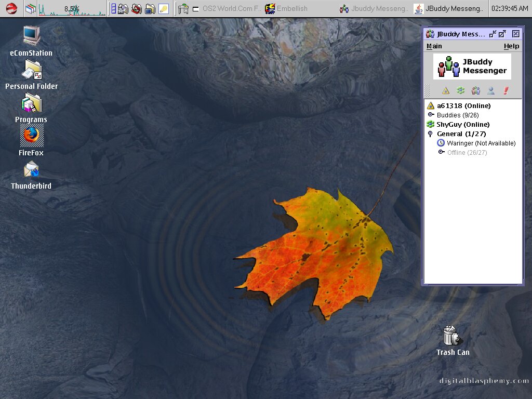Expand the Buddies (9/26) group
The image size is (532, 399).
(x=430, y=115)
